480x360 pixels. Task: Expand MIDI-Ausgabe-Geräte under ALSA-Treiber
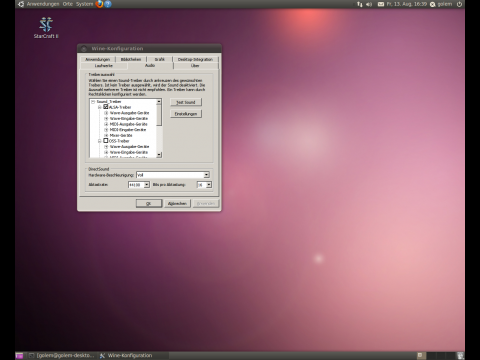pos(106,124)
